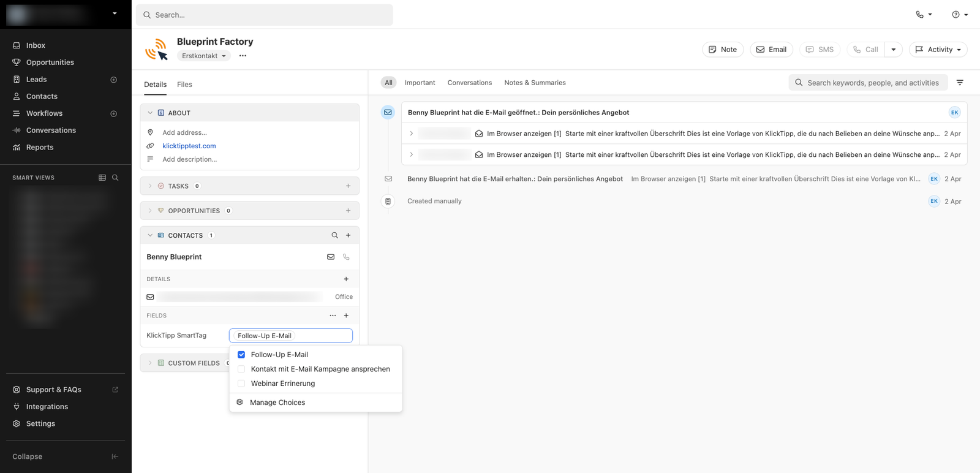Open the dropdown arrow next to Call
This screenshot has width=980, height=473.
[894, 50]
